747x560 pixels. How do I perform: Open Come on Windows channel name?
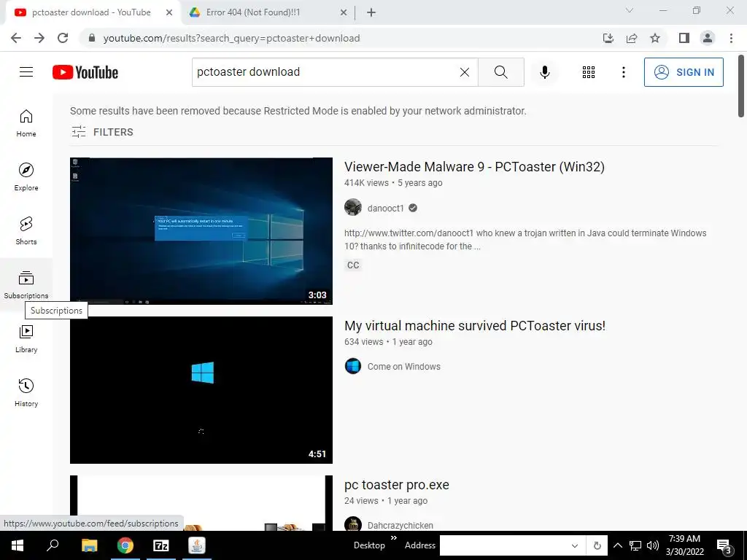click(x=404, y=367)
